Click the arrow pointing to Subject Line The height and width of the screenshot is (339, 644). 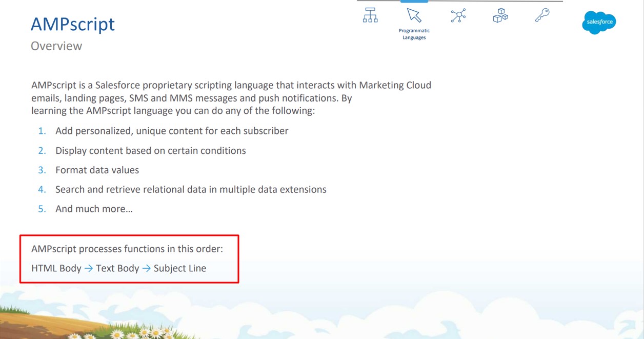147,268
